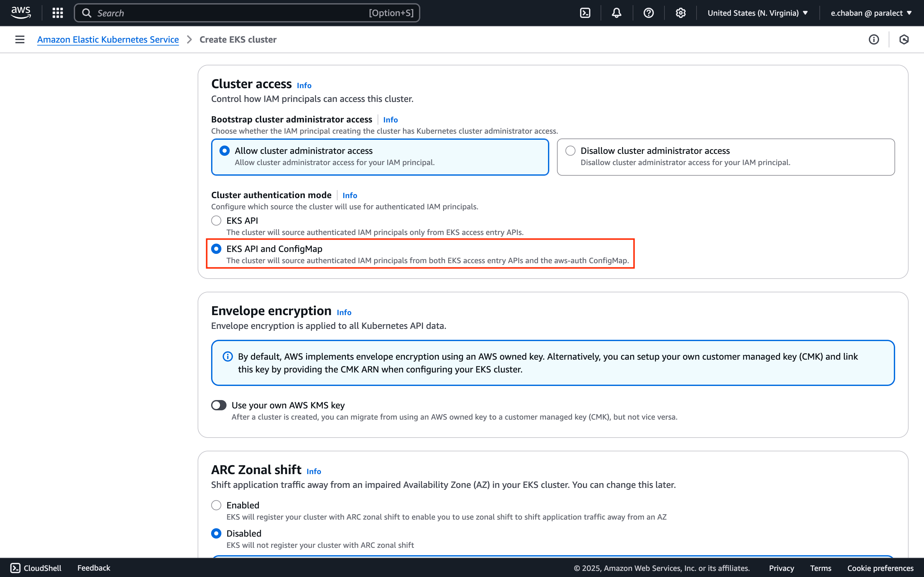Image resolution: width=924 pixels, height=577 pixels.
Task: Open the hamburger navigation menu
Action: coord(19,39)
